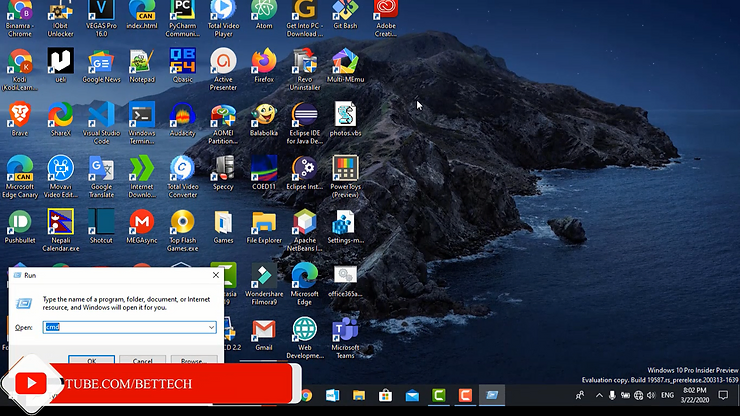Open ShareX desktop shortcut
Screen dimensions: 740x416
click(x=60, y=119)
